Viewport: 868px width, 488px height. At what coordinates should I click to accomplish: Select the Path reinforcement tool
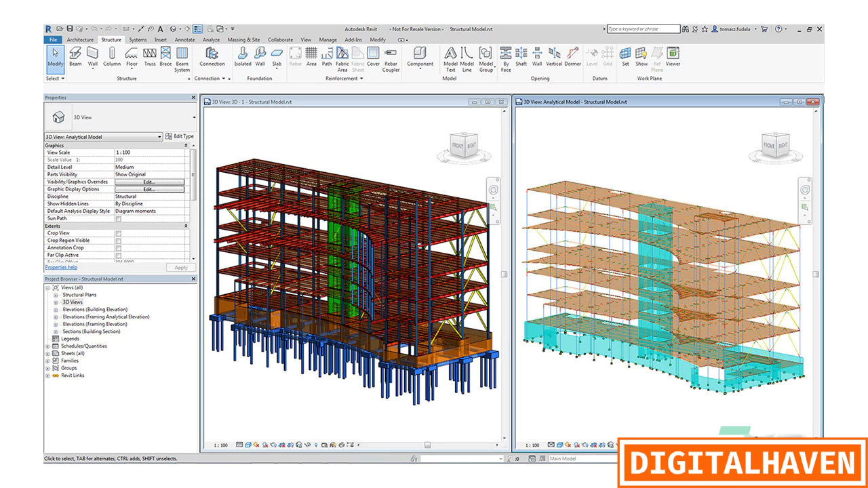[x=327, y=57]
